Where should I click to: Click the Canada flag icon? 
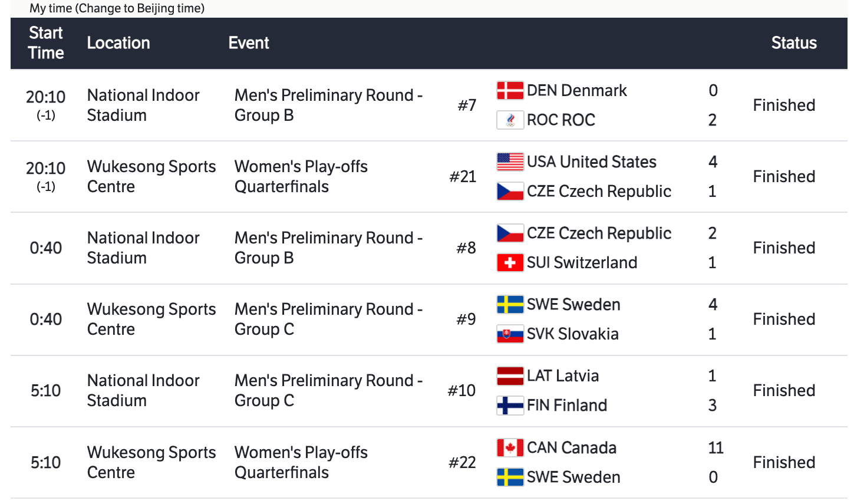510,448
